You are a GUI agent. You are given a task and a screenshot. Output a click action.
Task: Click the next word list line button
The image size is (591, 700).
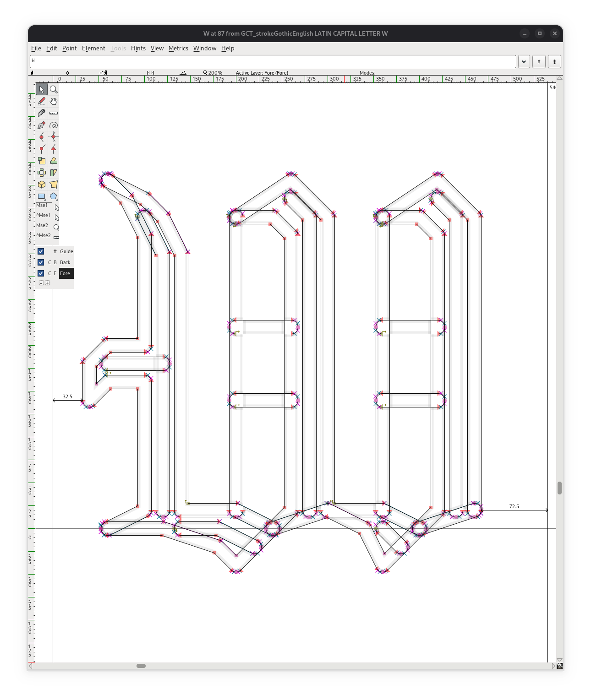click(x=554, y=61)
